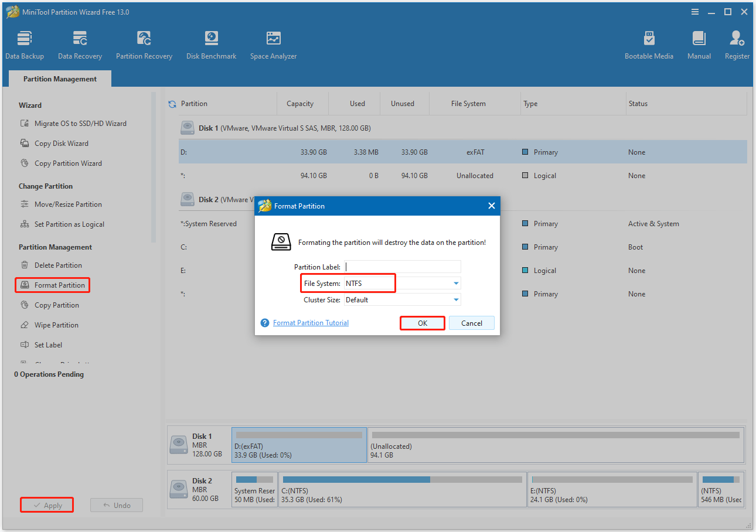Confirm the format with the OK button
This screenshot has height=532, width=756.
(422, 322)
